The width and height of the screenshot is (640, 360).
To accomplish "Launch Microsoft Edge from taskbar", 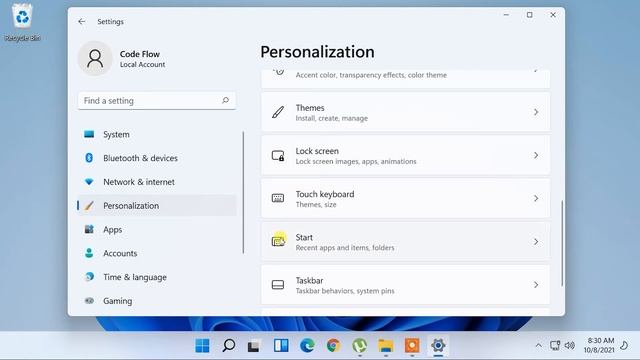I will [x=307, y=346].
